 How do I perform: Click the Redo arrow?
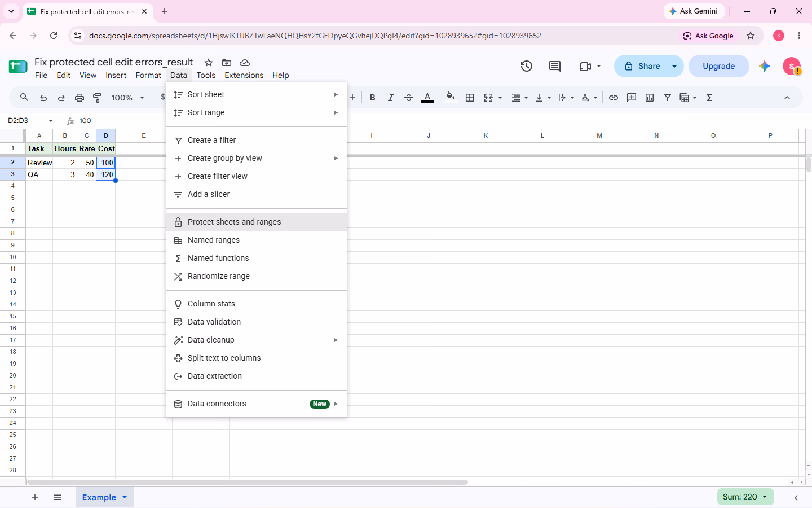(x=61, y=98)
